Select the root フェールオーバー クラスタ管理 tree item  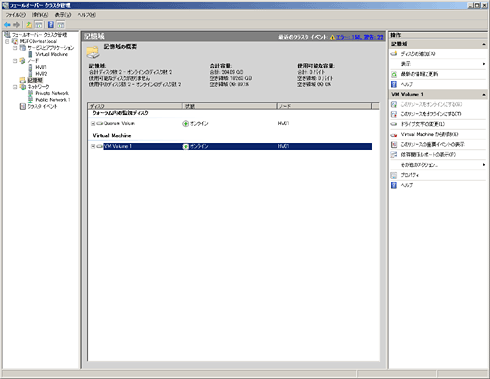point(40,35)
